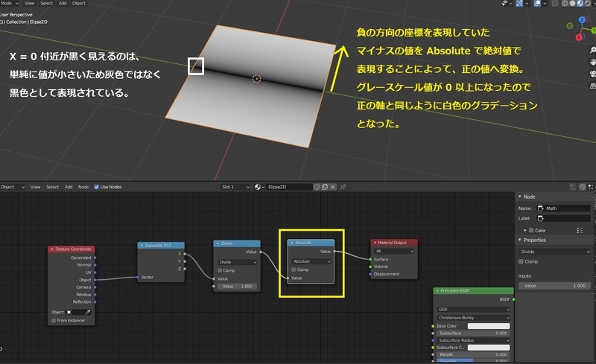This screenshot has height=364, width=596.
Task: Click the empty node Label field
Action: [x=564, y=218]
